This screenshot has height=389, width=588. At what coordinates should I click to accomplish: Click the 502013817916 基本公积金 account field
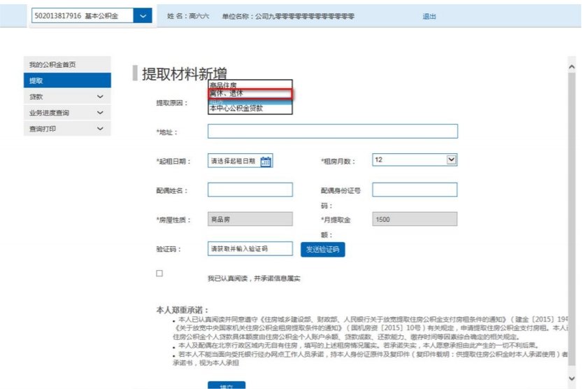click(x=82, y=16)
